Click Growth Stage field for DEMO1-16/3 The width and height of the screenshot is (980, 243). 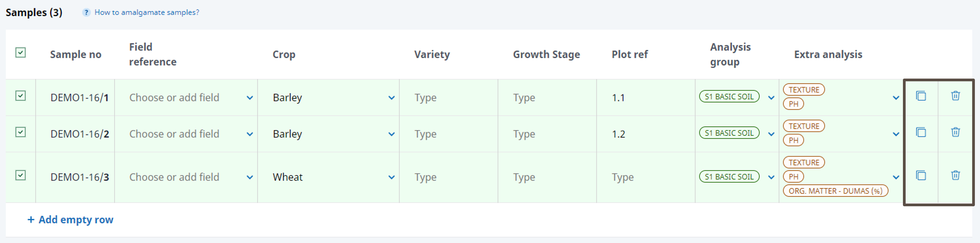[547, 177]
